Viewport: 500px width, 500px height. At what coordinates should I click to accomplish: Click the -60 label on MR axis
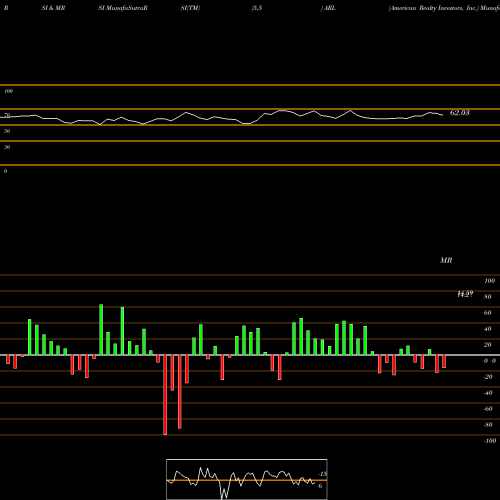pos(488,409)
